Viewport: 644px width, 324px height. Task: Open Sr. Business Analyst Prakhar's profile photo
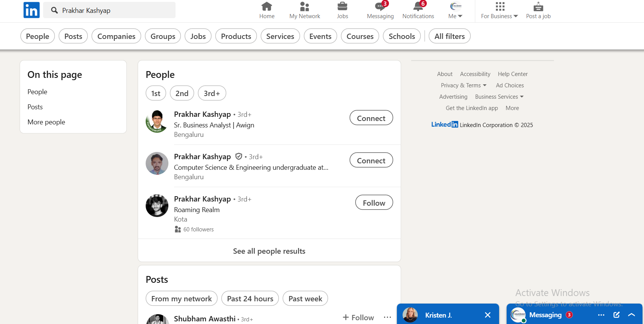pos(157,121)
